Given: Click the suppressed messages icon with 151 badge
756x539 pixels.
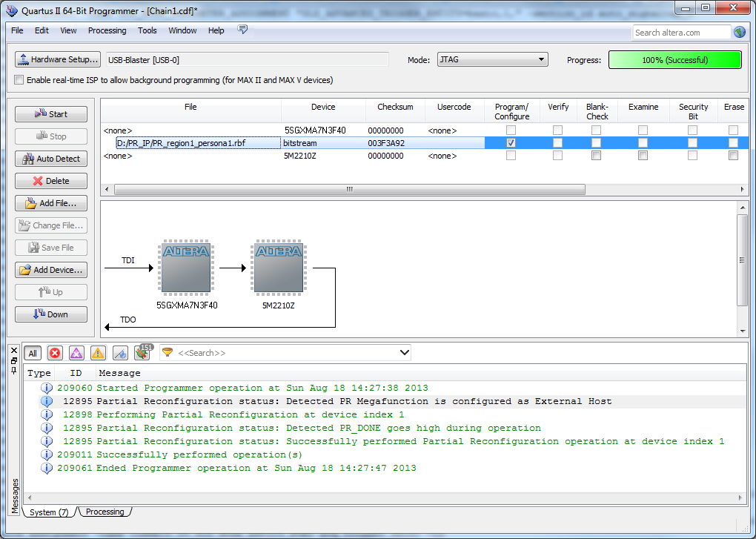Looking at the screenshot, I should (142, 353).
